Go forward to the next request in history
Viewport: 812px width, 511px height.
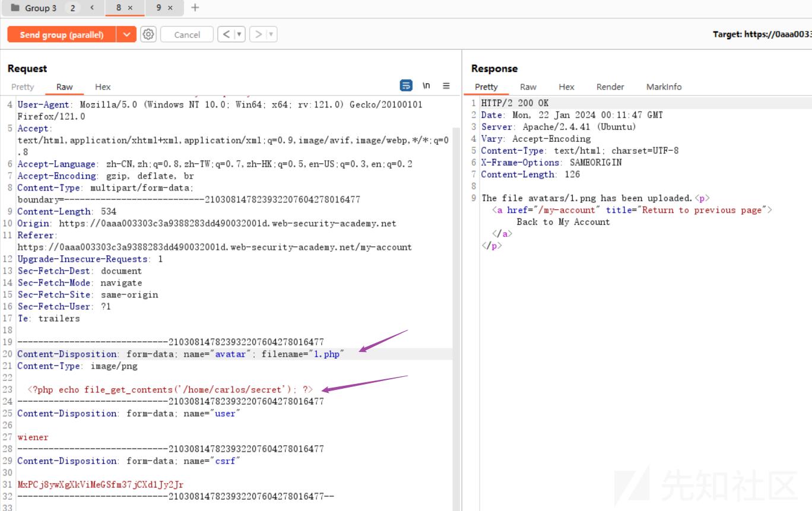(x=258, y=34)
